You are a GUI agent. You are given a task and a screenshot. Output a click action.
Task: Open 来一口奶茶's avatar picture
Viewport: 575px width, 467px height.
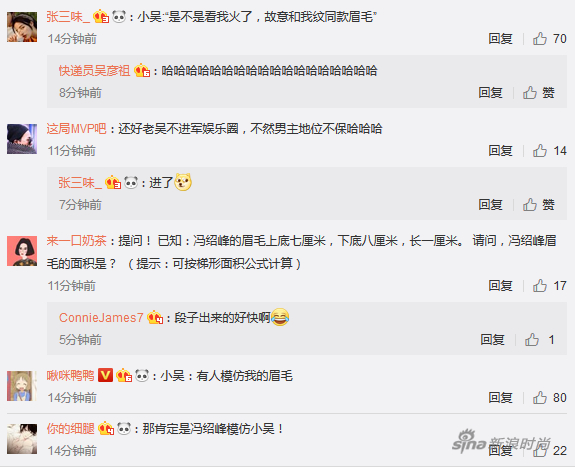pyautogui.click(x=22, y=251)
